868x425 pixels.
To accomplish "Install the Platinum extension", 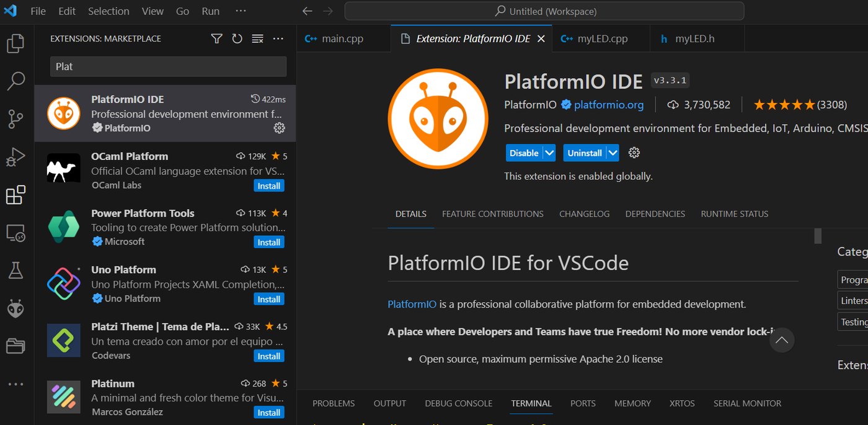I will (269, 413).
